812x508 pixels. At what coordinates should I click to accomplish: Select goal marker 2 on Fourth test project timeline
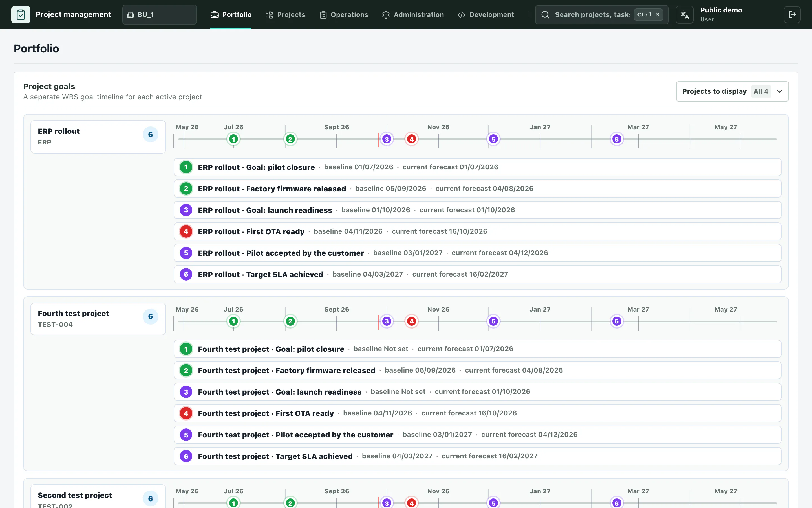[290, 321]
